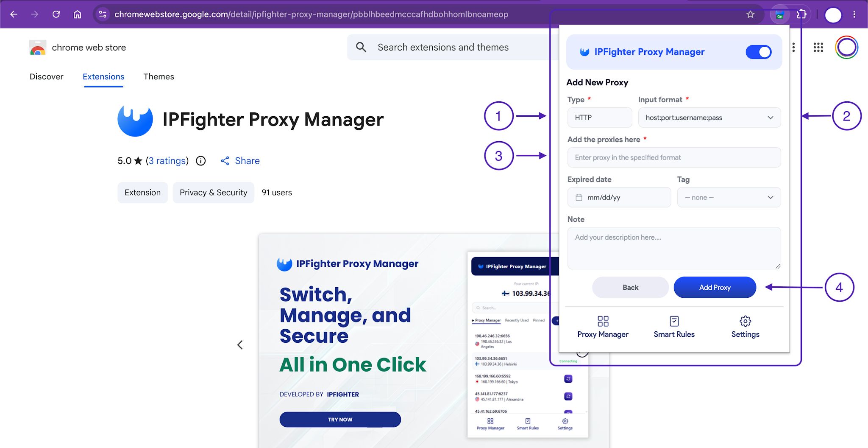The height and width of the screenshot is (448, 868).
Task: Open the Chrome profile avatar
Action: 833,15
